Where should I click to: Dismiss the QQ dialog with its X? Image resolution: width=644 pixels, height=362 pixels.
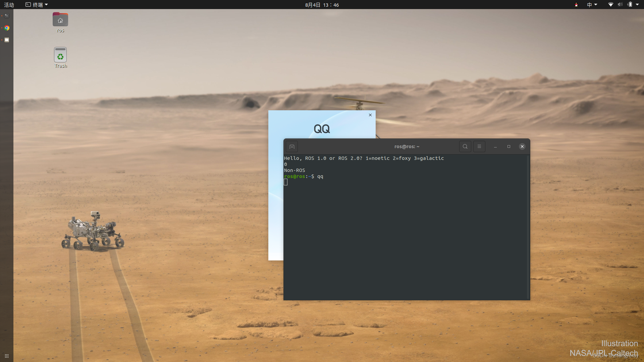pyautogui.click(x=370, y=115)
